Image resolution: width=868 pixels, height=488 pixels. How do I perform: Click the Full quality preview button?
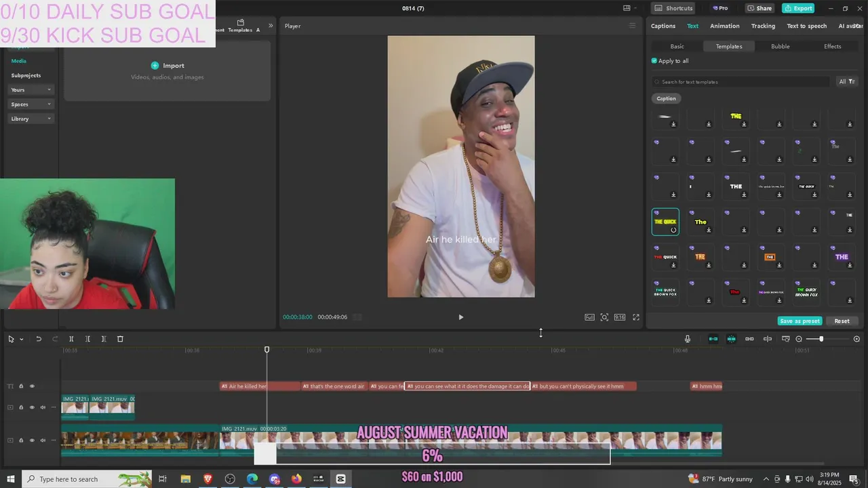pos(589,317)
